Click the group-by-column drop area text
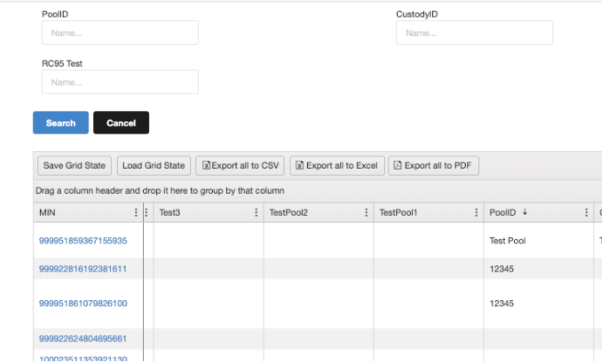This screenshot has width=609, height=364. point(160,191)
